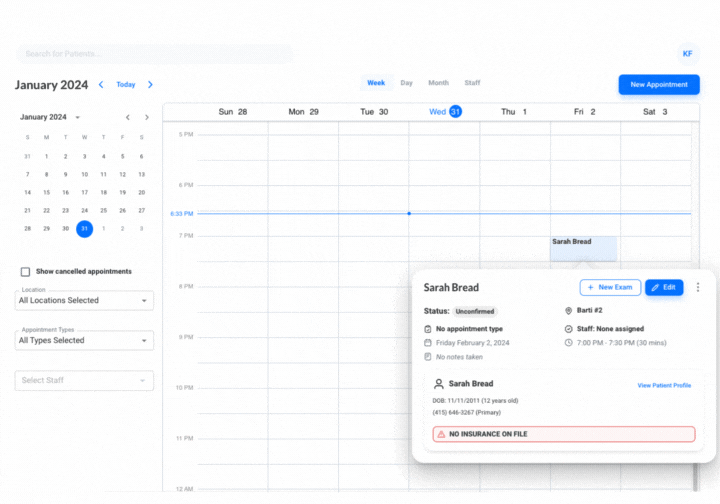Click the DOB 11/11/2011 text
The height and width of the screenshot is (504, 720).
point(475,401)
